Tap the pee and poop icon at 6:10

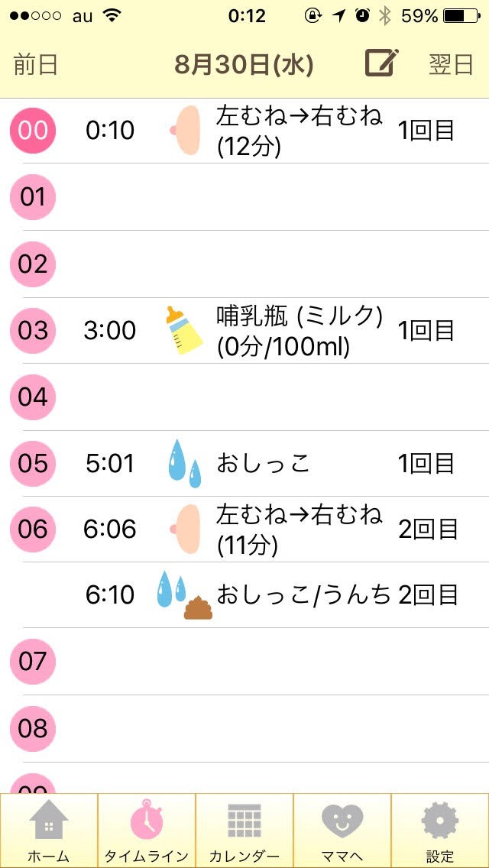coord(184,594)
